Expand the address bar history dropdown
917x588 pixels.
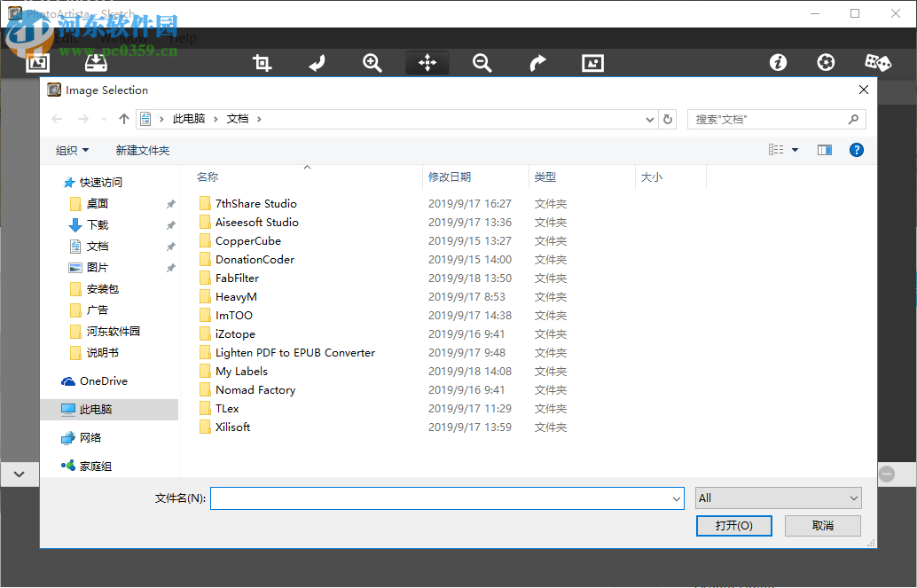tap(650, 120)
